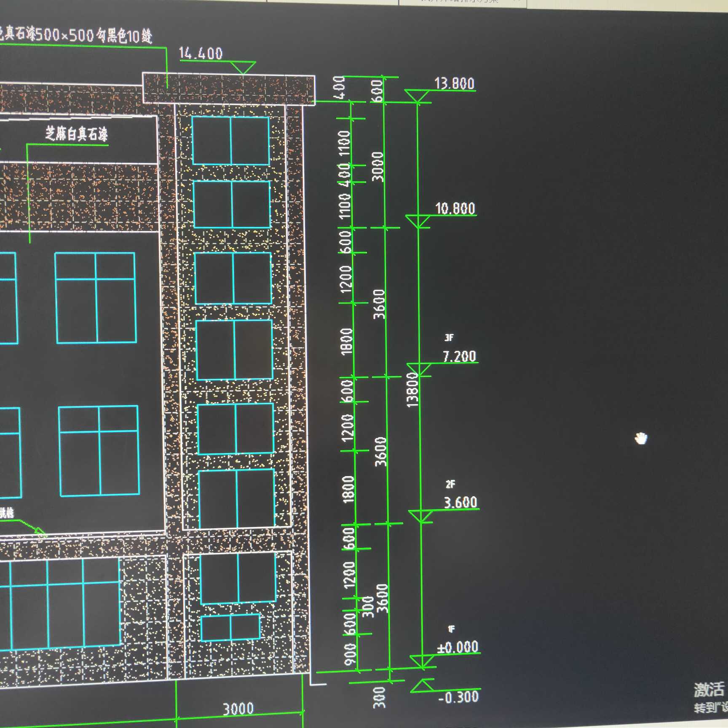Screen dimensions: 728x728
Task: Pick the 7.200 elevation value
Action: tap(459, 356)
